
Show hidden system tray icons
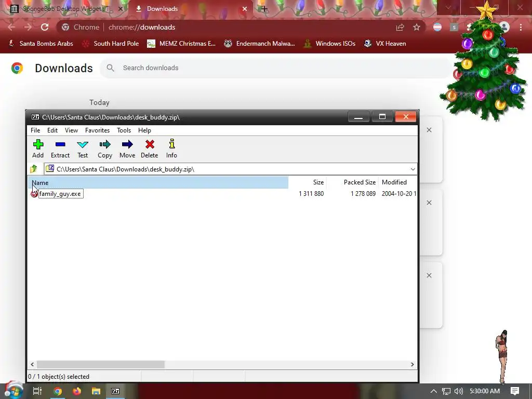[x=433, y=391]
